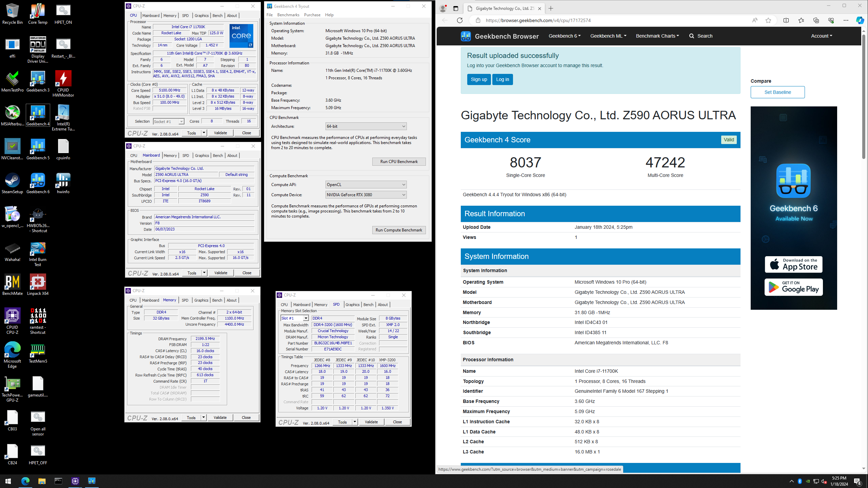
Task: Select About tab in SPD CPU-Z window
Action: pos(382,305)
